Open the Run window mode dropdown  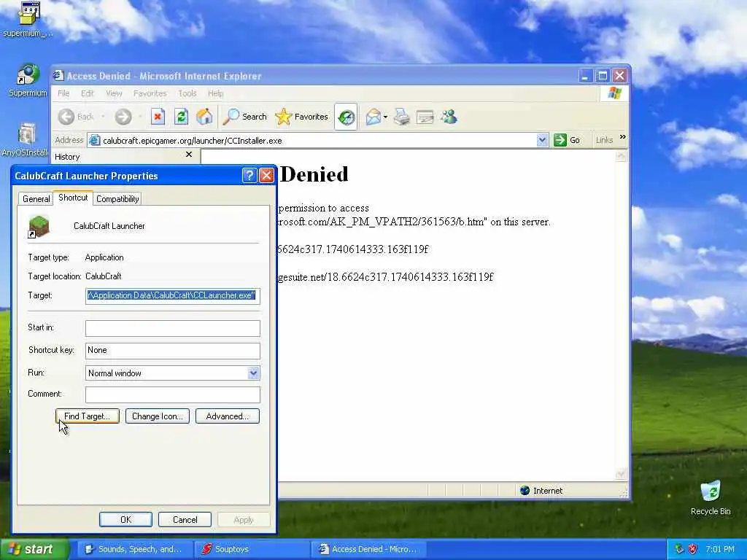coord(253,373)
